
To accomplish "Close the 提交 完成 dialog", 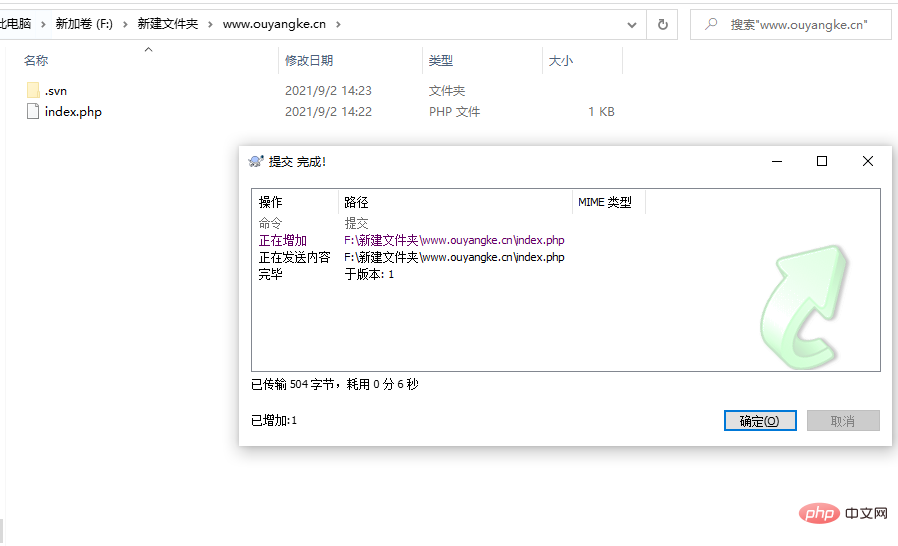I will (868, 162).
